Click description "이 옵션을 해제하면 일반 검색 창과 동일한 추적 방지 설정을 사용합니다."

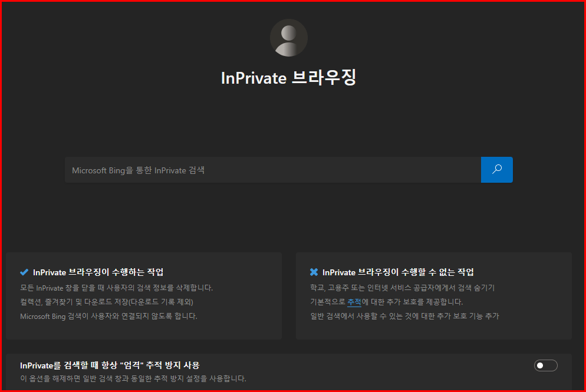pos(133,378)
